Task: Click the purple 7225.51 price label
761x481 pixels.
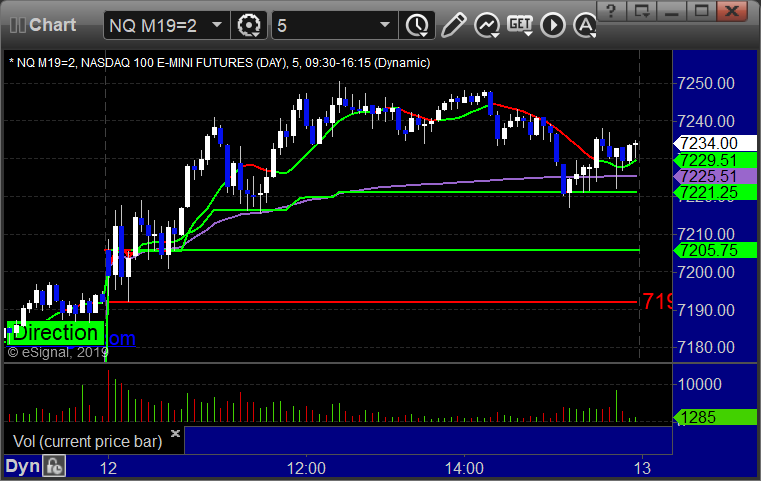Action: (714, 176)
